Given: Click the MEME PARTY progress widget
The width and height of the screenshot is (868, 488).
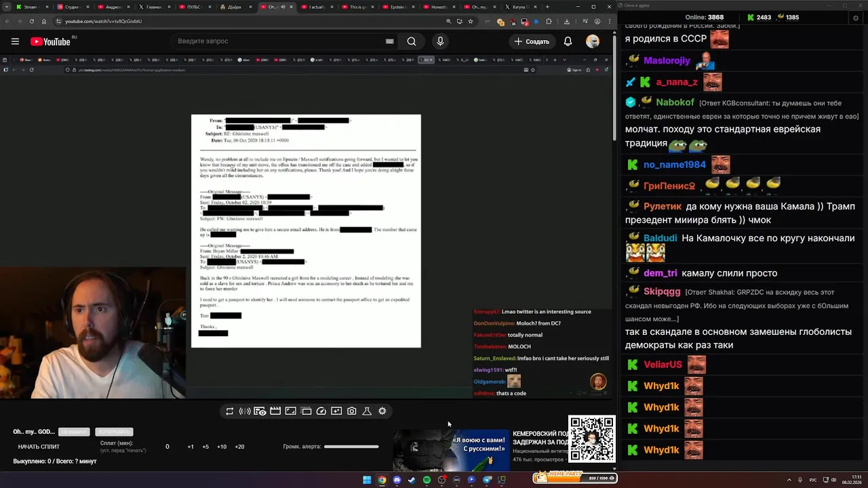Looking at the screenshot, I should [575, 477].
